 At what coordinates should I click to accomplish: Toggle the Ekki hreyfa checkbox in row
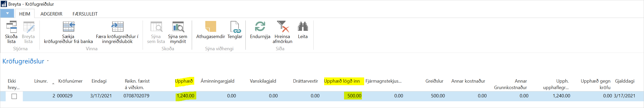(x=14, y=96)
